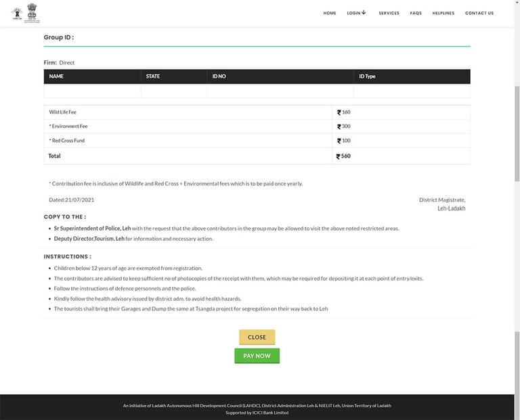Open the HELPLINES page
520x420 pixels.
pos(443,13)
